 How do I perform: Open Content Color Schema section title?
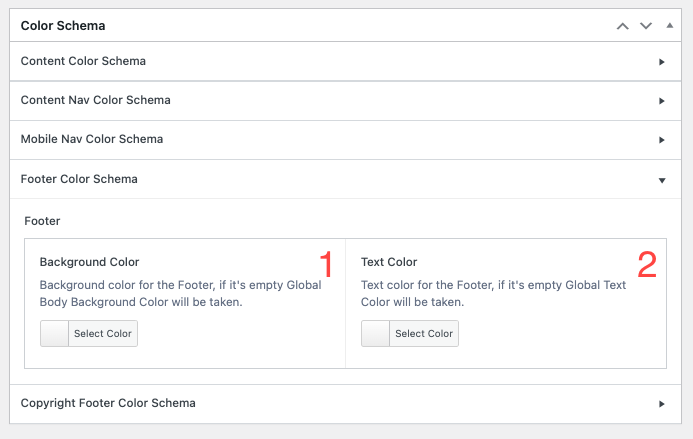83,61
